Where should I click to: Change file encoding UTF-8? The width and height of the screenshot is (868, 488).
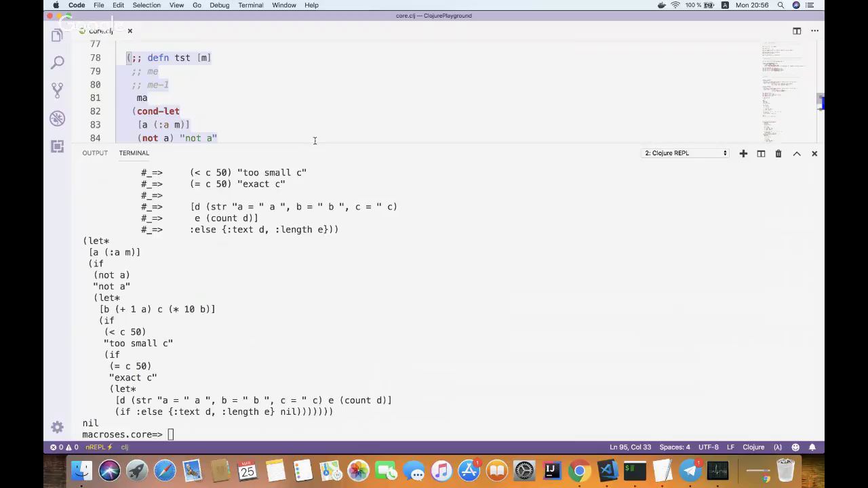pos(708,447)
